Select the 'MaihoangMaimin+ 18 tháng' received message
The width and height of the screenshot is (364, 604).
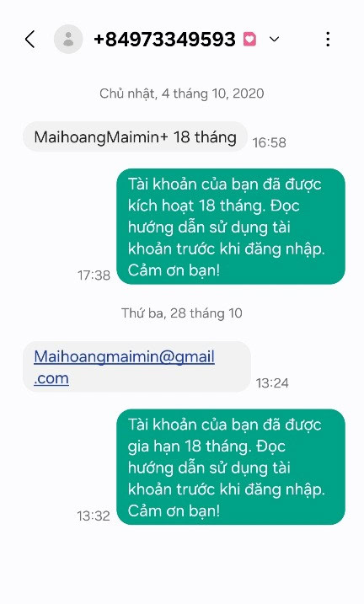coord(135,136)
